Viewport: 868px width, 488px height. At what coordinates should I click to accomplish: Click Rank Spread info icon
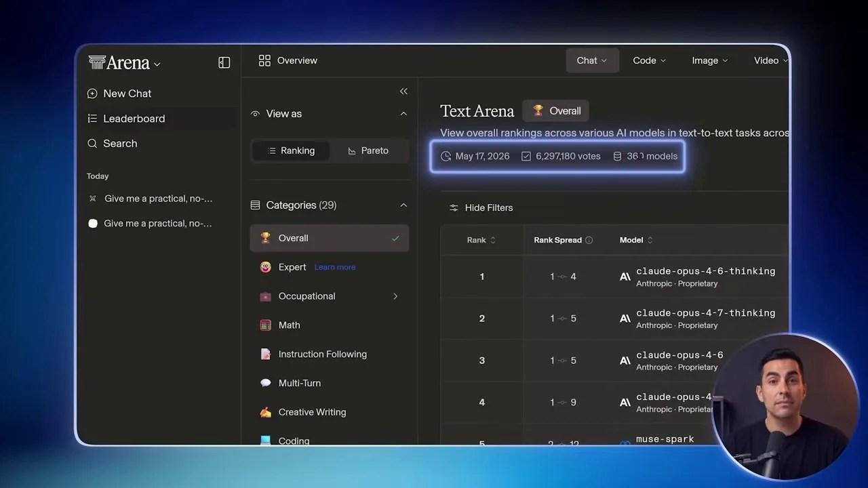click(x=589, y=240)
